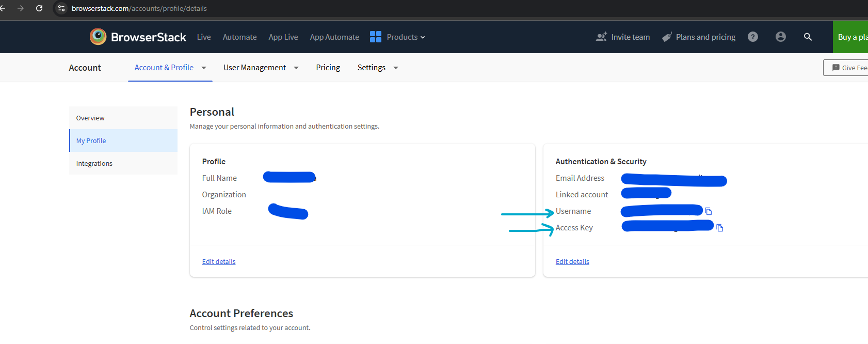Open the Products grid icon

pos(376,37)
